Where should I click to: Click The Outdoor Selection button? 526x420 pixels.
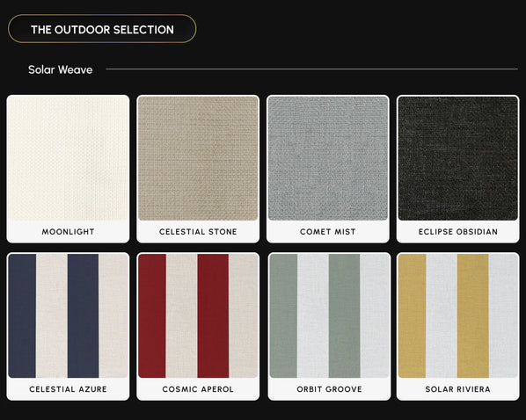coord(102,29)
